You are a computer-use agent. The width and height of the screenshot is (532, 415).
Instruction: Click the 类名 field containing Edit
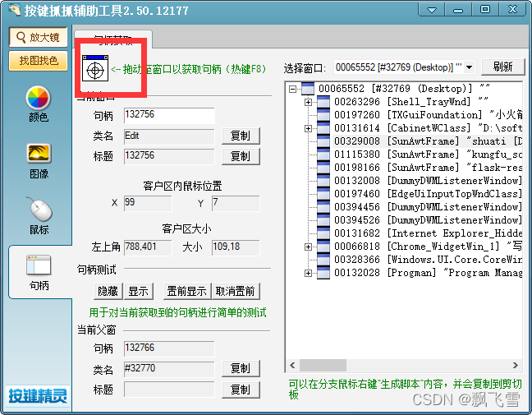[x=169, y=136]
